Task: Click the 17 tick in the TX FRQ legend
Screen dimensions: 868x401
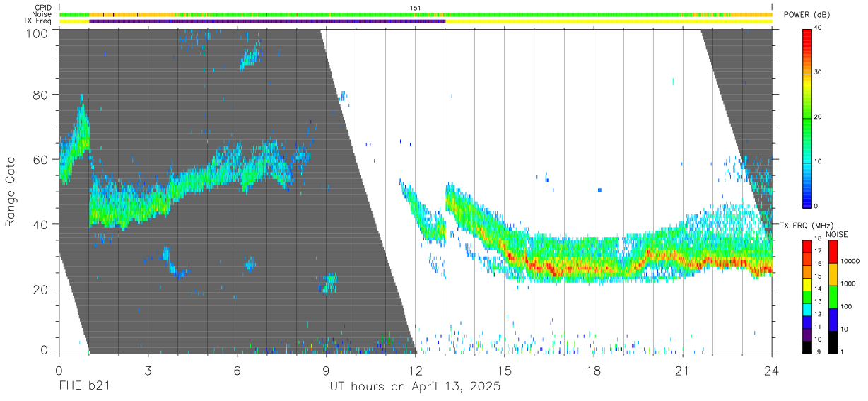Action: (x=819, y=251)
